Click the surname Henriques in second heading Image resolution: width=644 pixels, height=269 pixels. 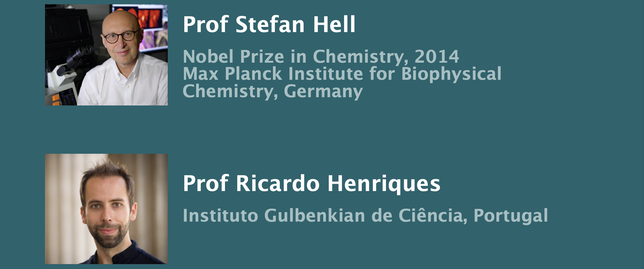coord(384,183)
